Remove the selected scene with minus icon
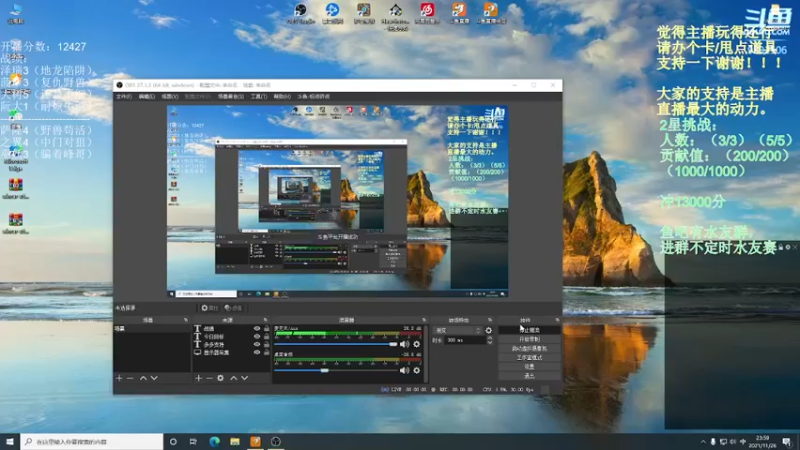This screenshot has width=800, height=450. tap(130, 378)
